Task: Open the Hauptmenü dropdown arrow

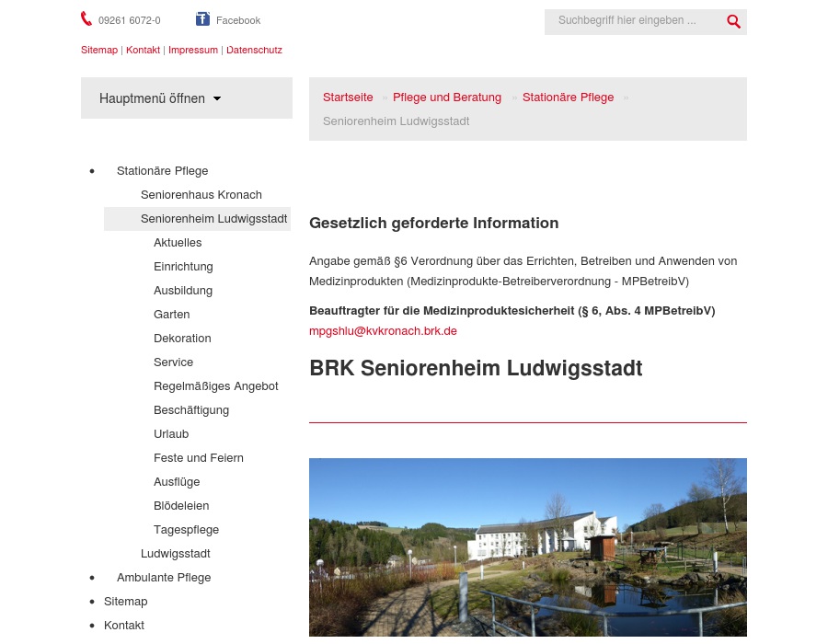Action: 217,98
